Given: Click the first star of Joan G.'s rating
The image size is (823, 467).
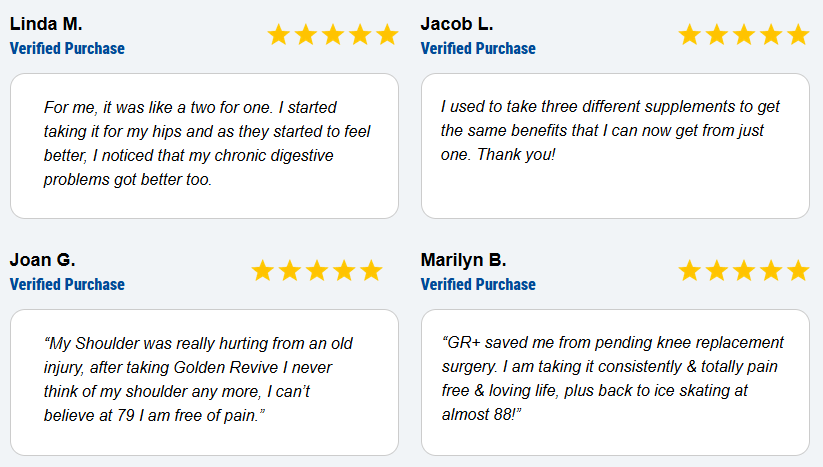Looking at the screenshot, I should (262, 271).
